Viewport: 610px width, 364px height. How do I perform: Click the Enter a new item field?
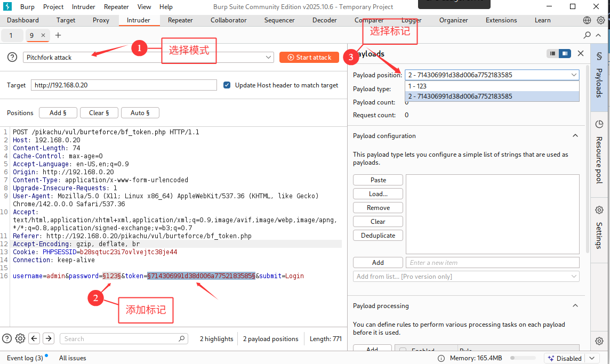[493, 263]
